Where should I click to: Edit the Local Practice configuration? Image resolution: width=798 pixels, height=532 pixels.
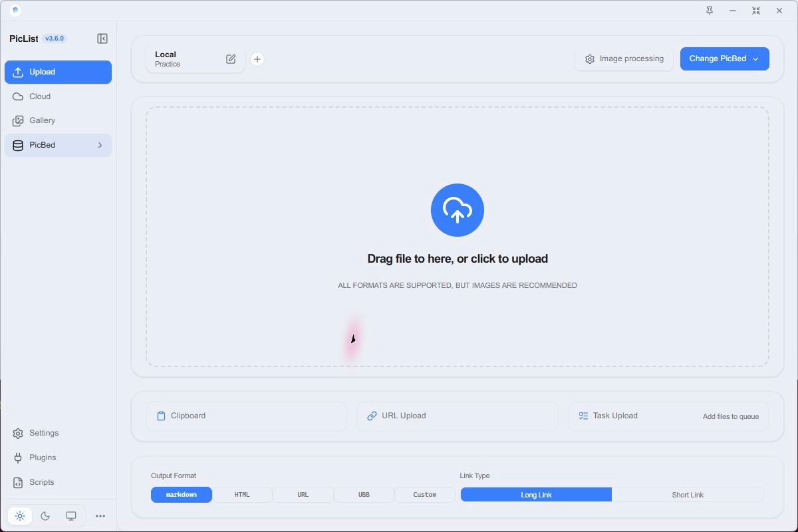231,59
